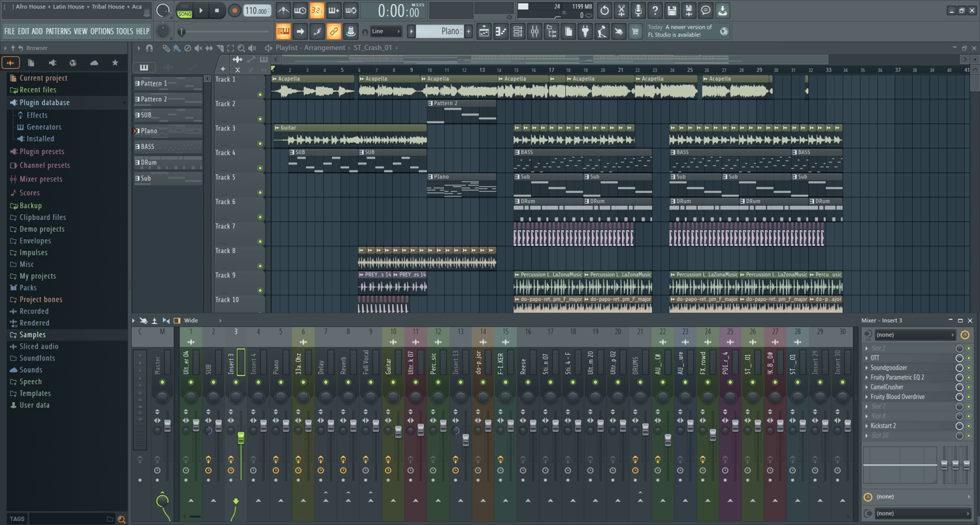The image size is (980, 525).
Task: Stop playback with the Stop button
Action: pos(218,10)
